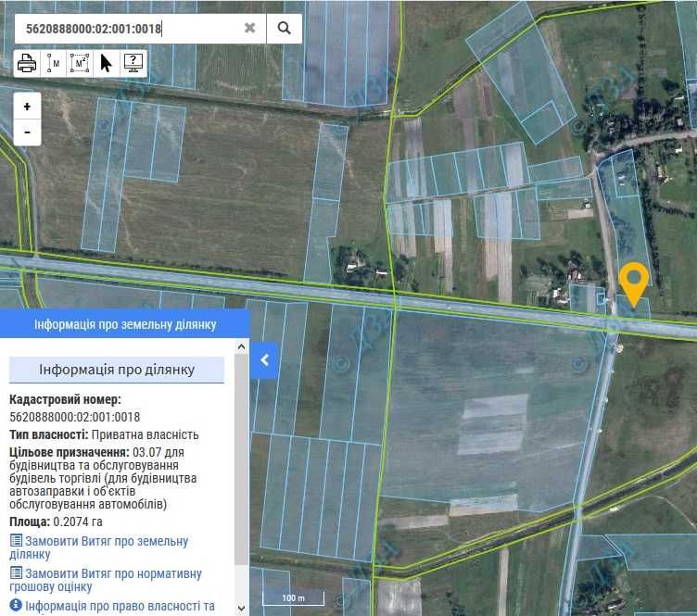Select the area measurement tool
697x616 pixels.
click(x=80, y=64)
